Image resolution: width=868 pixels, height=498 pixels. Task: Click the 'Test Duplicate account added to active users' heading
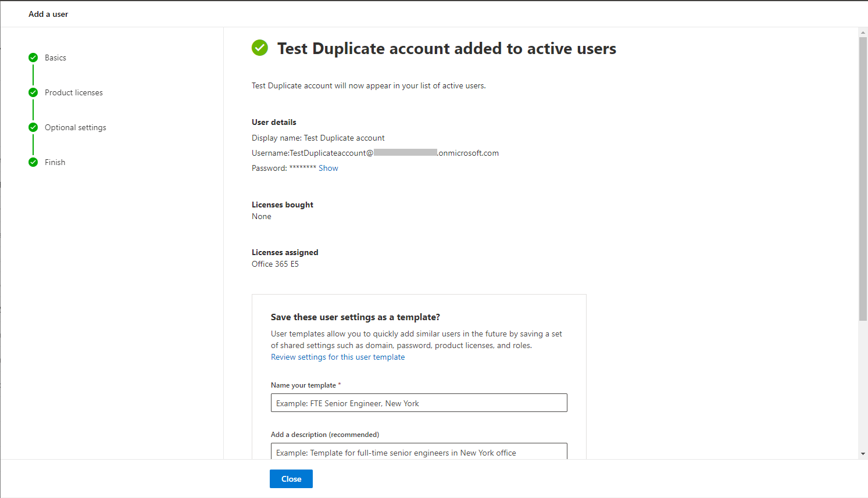pyautogui.click(x=446, y=48)
